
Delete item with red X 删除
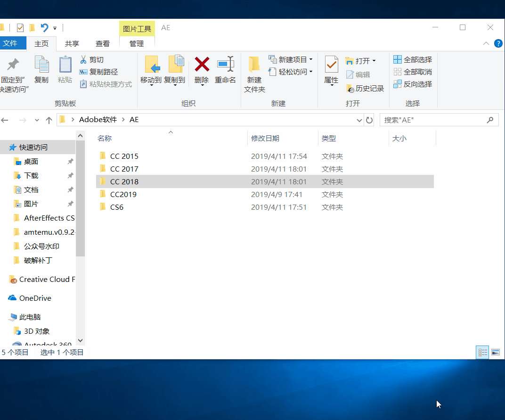[202, 71]
